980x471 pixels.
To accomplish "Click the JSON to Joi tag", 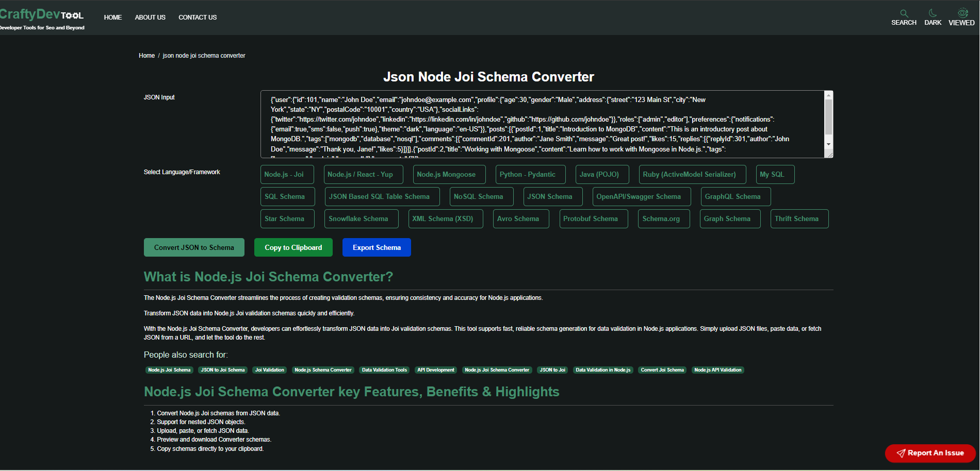I will (552, 370).
